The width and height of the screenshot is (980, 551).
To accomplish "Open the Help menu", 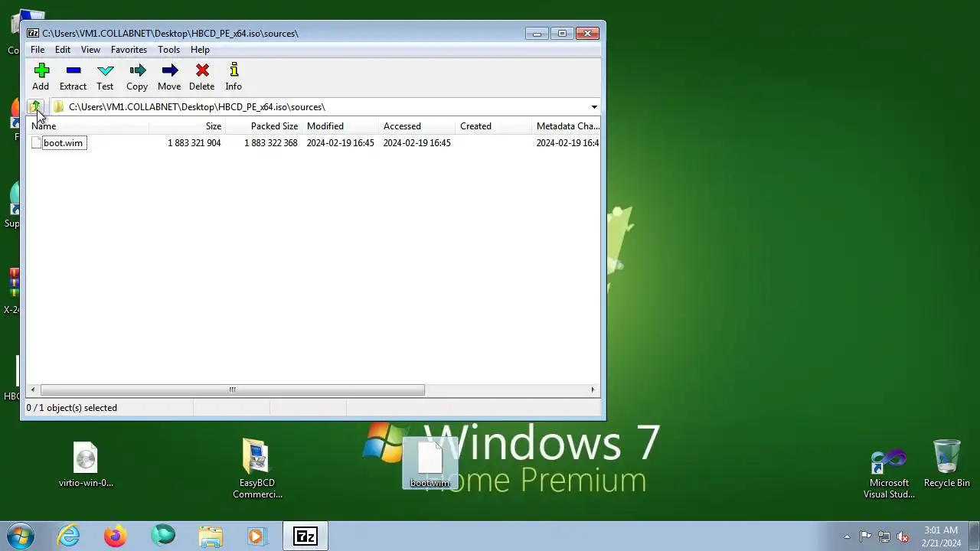I will [200, 50].
